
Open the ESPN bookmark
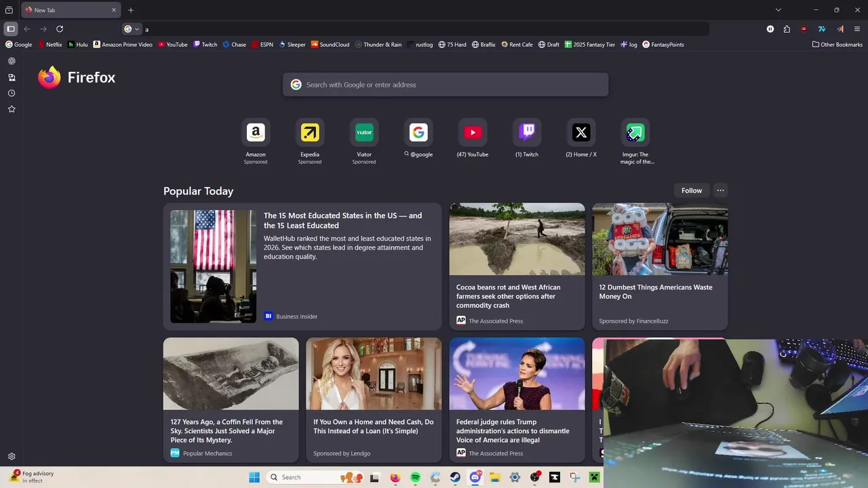pyautogui.click(x=262, y=45)
